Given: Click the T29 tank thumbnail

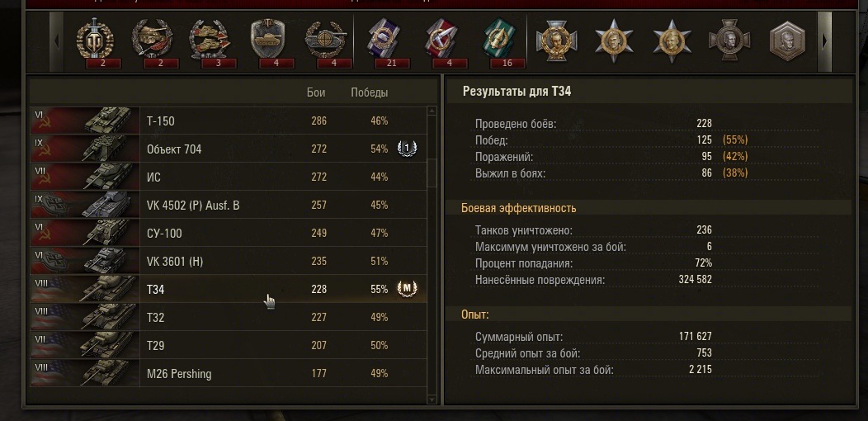Looking at the screenshot, I should (x=85, y=345).
